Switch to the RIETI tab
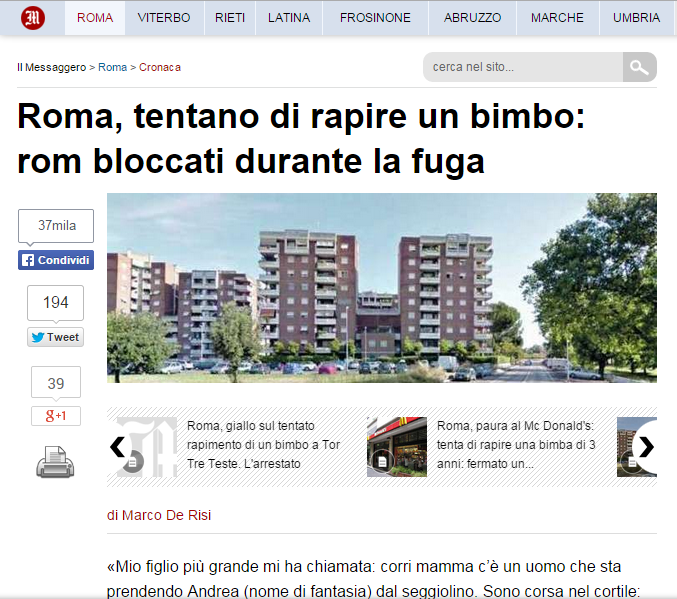Screen dimensions: 677x599 [x=230, y=18]
